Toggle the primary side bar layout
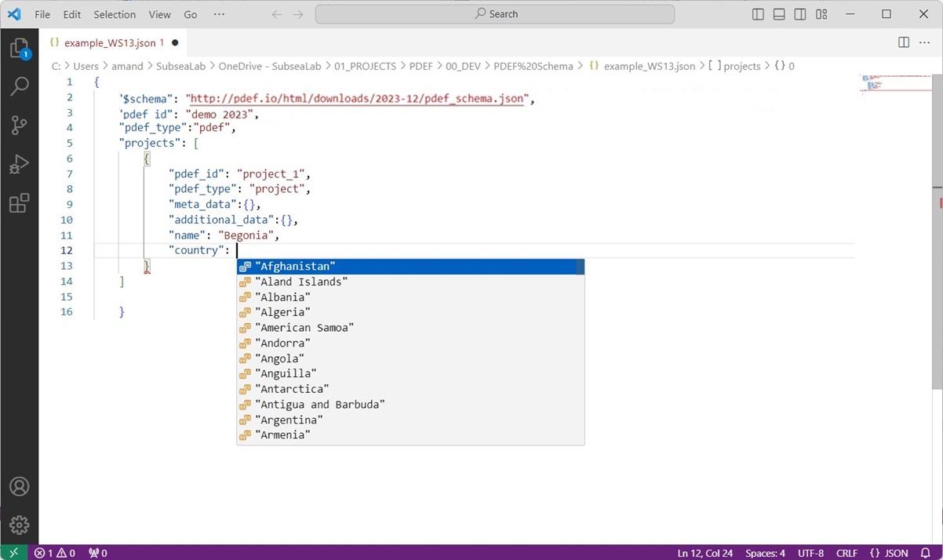Viewport: 943px width, 560px height. (758, 14)
